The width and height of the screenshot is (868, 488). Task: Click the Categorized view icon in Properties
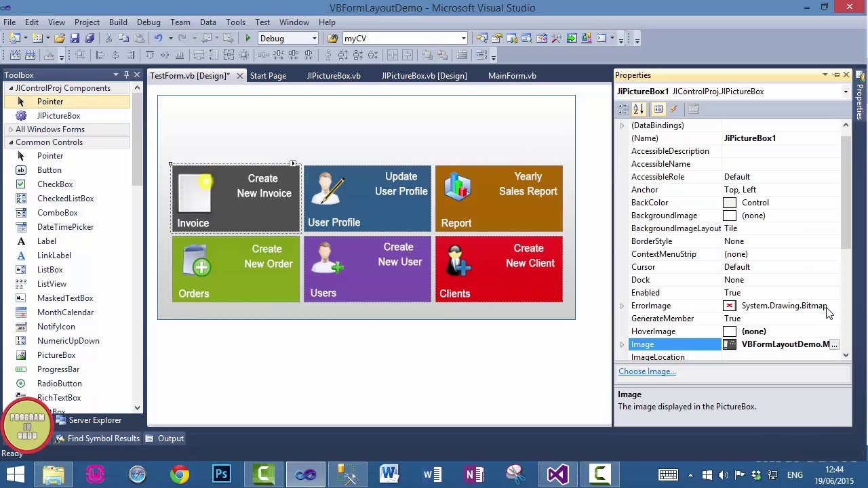[623, 109]
